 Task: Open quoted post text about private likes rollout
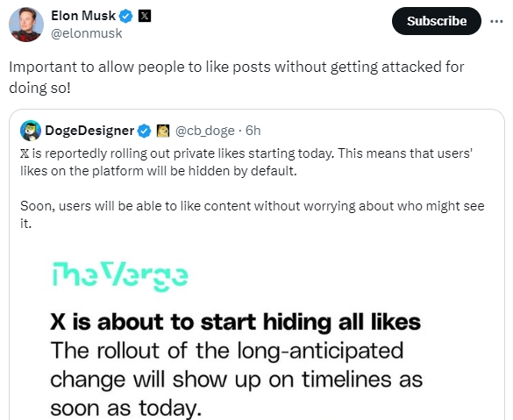pyautogui.click(x=246, y=162)
